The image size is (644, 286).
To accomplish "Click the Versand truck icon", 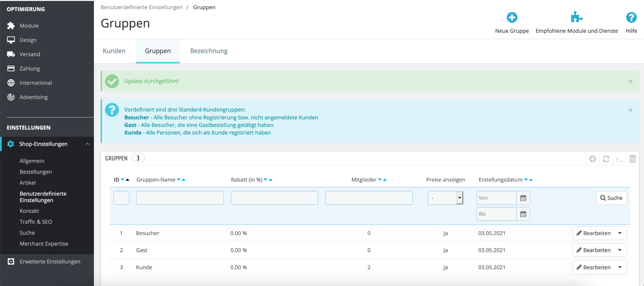I will pyautogui.click(x=11, y=54).
